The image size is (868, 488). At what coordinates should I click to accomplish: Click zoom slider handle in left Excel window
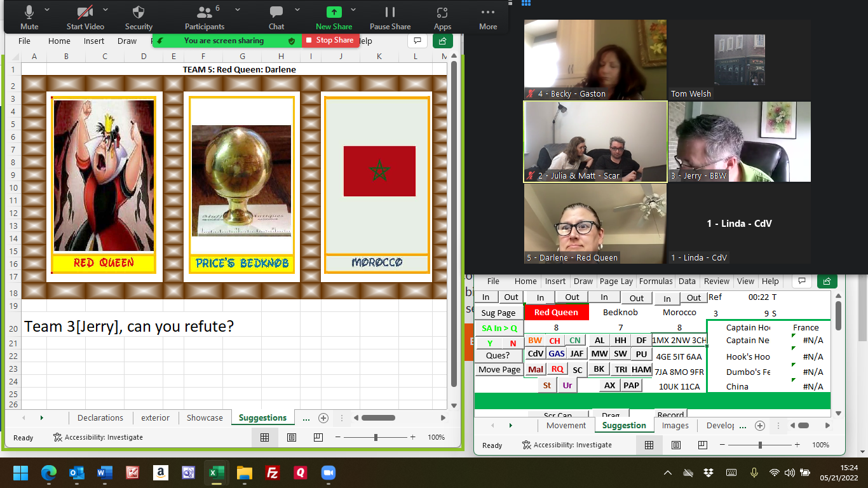[376, 437]
